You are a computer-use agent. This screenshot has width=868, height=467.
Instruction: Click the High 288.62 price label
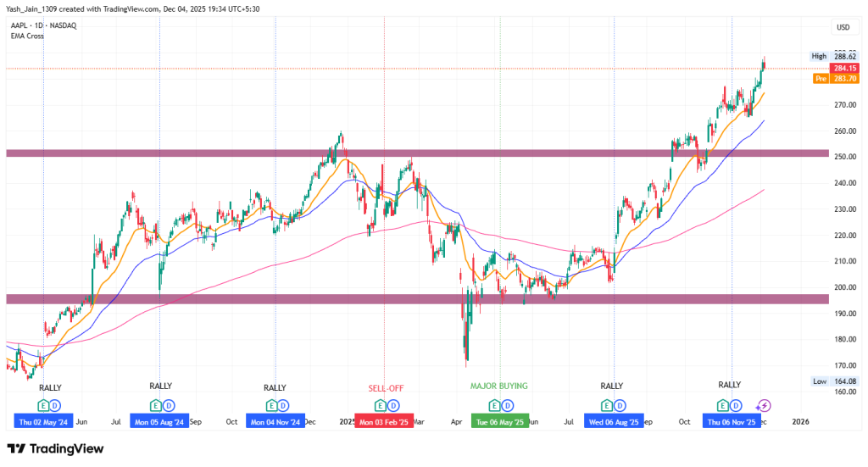pyautogui.click(x=834, y=57)
